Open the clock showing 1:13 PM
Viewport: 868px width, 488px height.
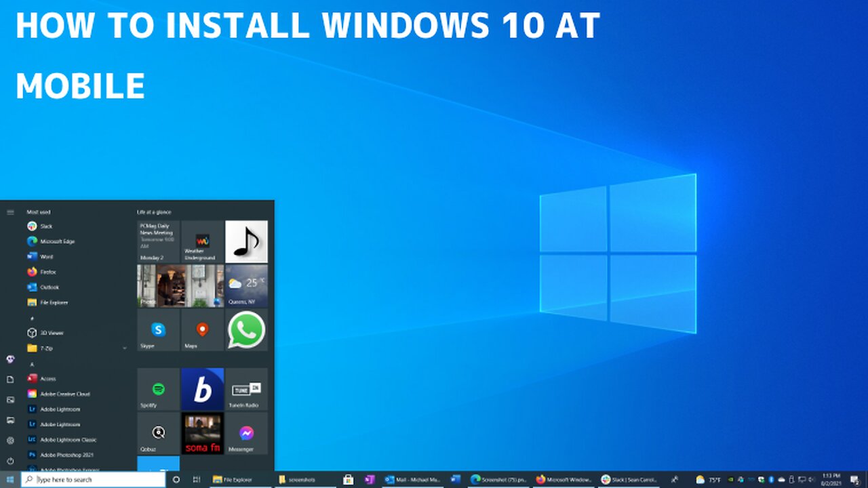tap(831, 479)
